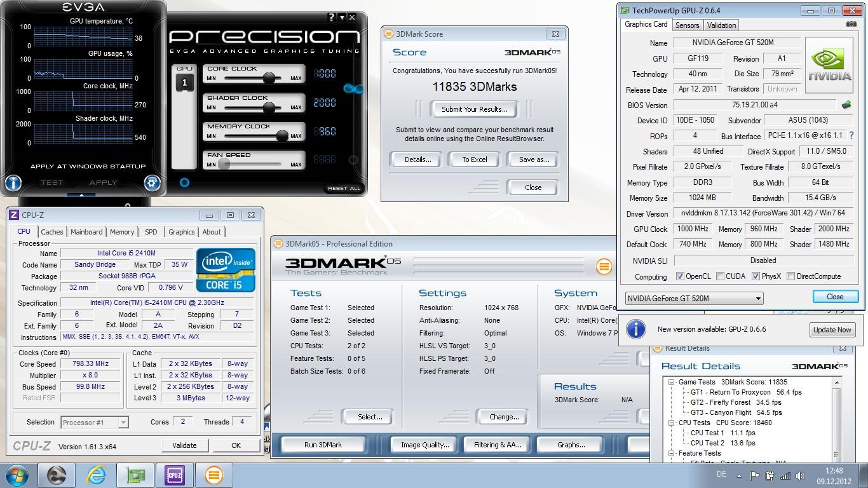This screenshot has height=488, width=868.
Task: Click the volume icon in system tray
Action: coord(801,475)
